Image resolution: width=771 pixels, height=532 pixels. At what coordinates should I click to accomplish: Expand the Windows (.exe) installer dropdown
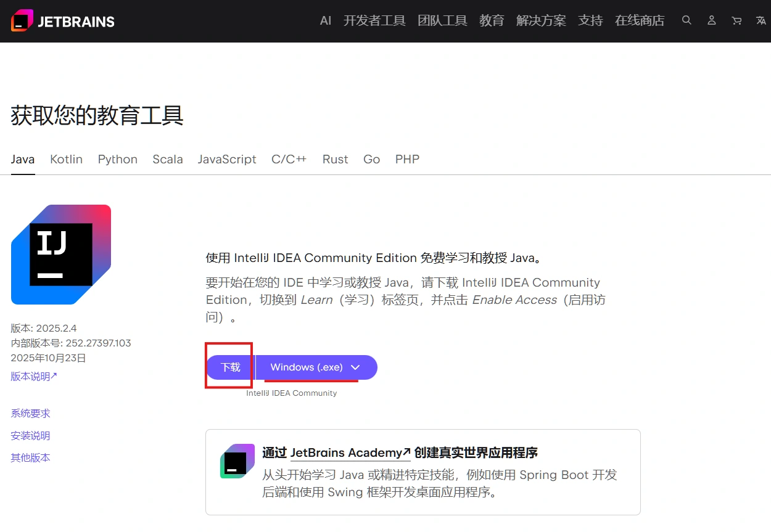pos(316,367)
